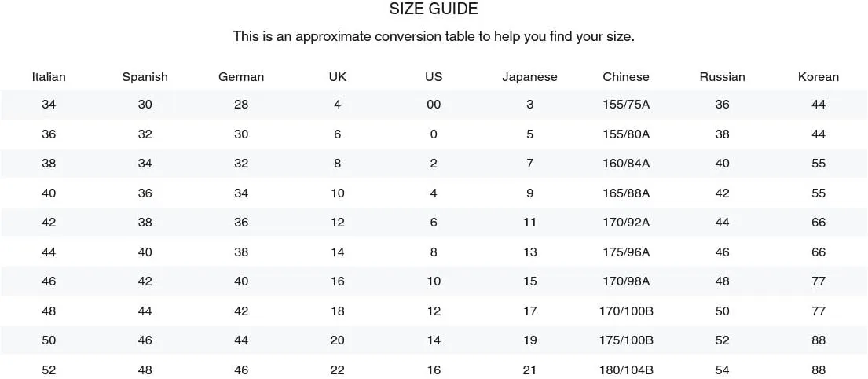
Task: Click Chinese size 170/100B cell
Action: [626, 311]
